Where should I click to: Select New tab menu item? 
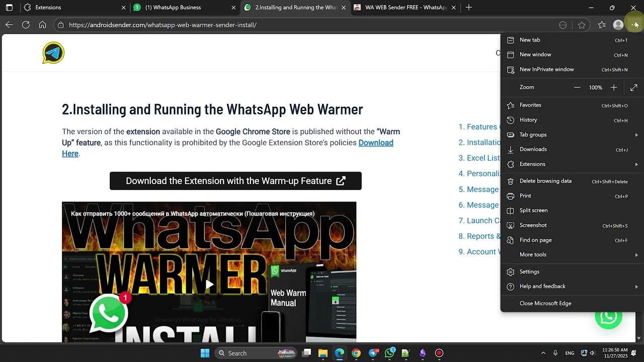tap(572, 40)
